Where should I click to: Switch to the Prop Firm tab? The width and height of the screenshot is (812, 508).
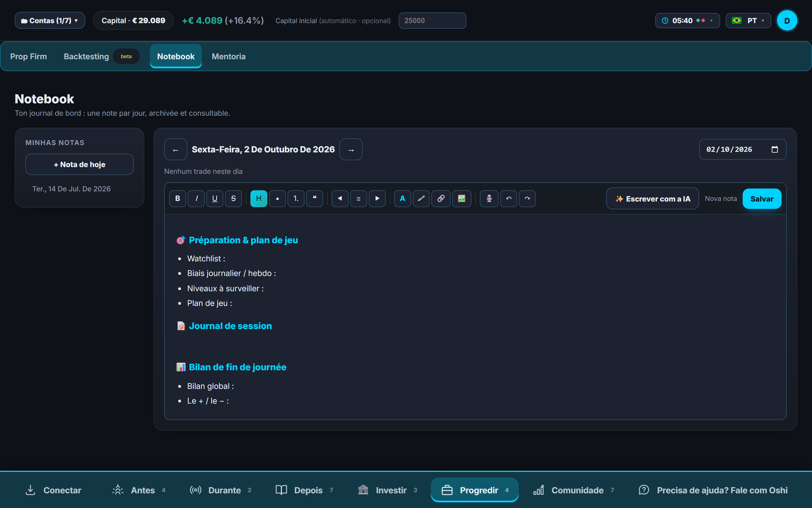click(x=28, y=56)
